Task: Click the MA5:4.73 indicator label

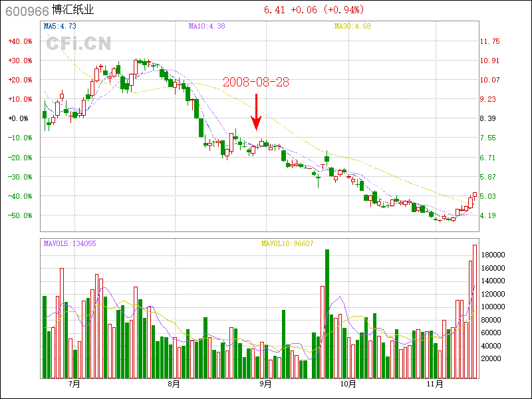Action: pyautogui.click(x=60, y=27)
